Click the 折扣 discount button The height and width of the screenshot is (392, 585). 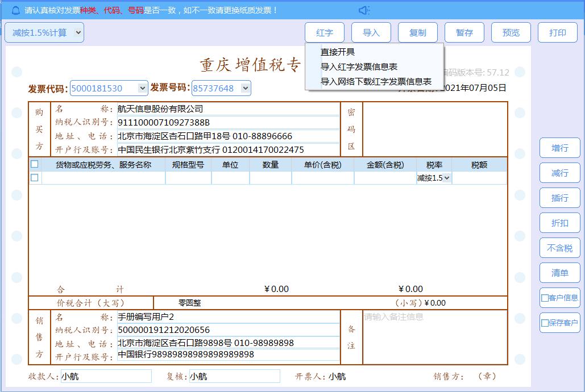(559, 223)
